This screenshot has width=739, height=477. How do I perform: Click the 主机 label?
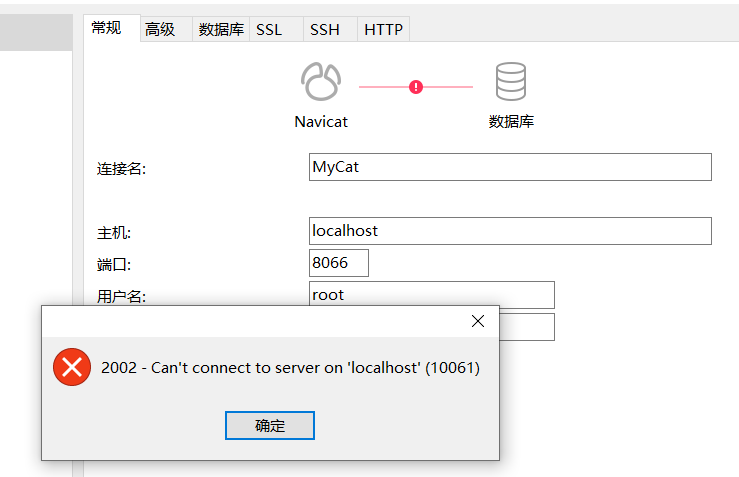tap(114, 232)
